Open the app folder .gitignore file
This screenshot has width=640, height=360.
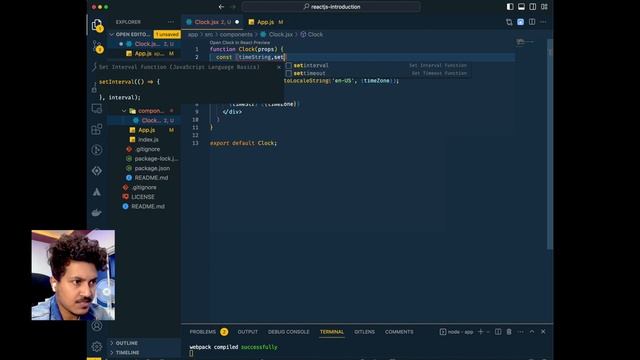pos(144,149)
